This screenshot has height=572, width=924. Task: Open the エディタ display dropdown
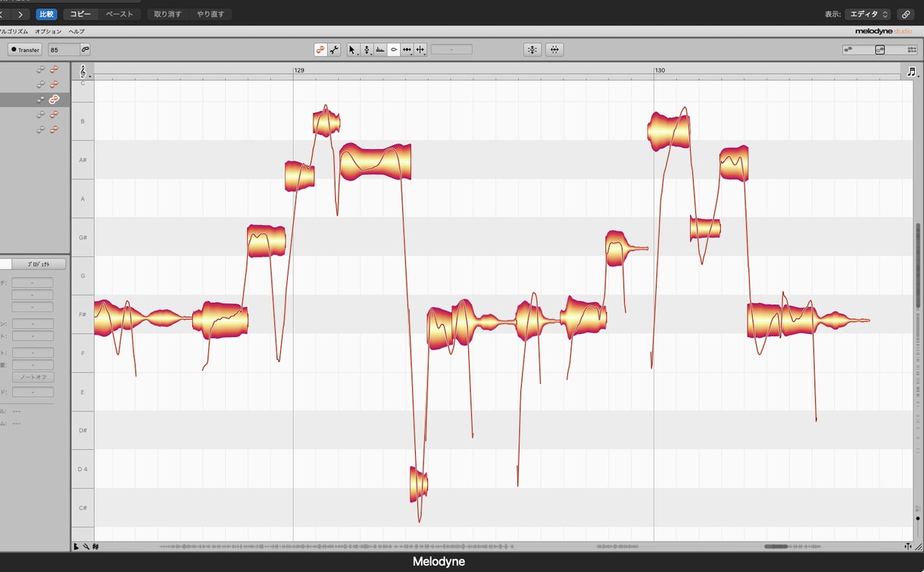(x=868, y=14)
